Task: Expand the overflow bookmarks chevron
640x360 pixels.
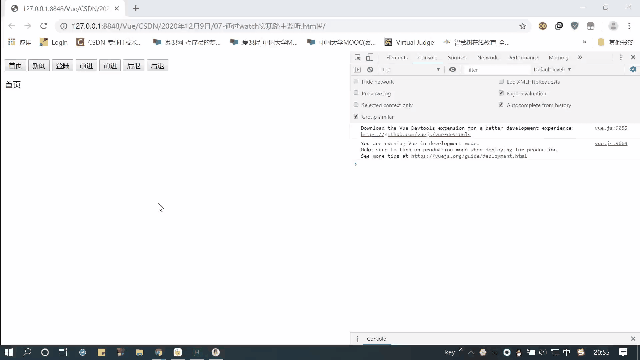Action: tap(584, 42)
